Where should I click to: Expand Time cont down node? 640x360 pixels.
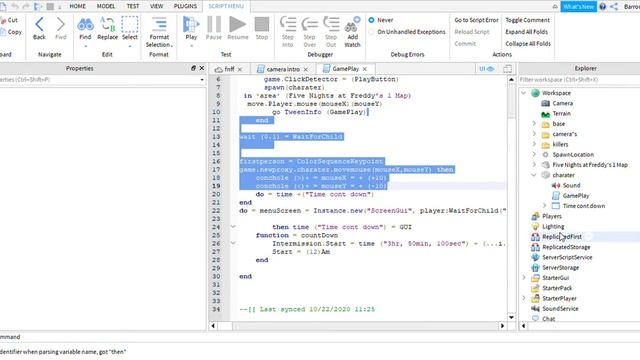[544, 206]
